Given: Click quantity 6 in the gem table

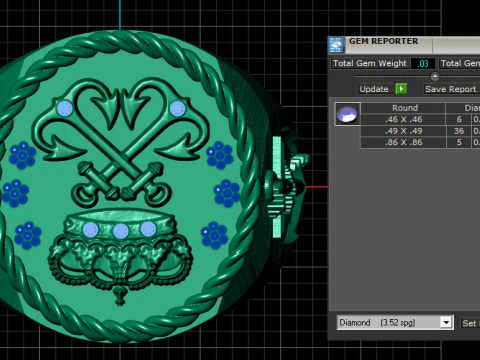Looking at the screenshot, I should tap(459, 119).
